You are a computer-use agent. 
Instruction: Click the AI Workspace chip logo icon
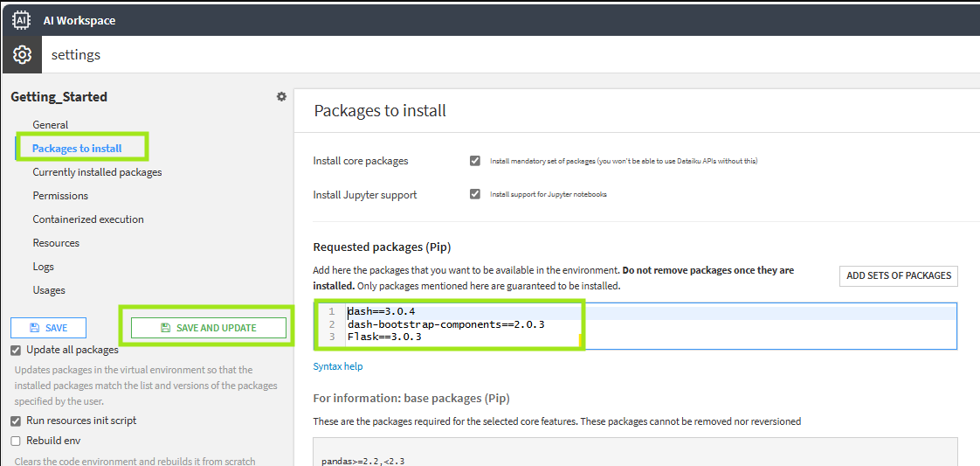pyautogui.click(x=22, y=20)
